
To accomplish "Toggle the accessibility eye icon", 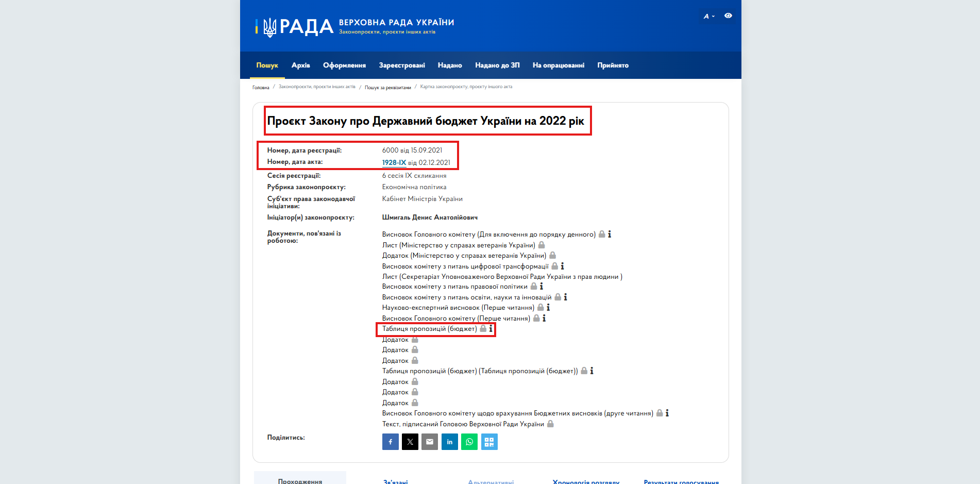I will 728,15.
